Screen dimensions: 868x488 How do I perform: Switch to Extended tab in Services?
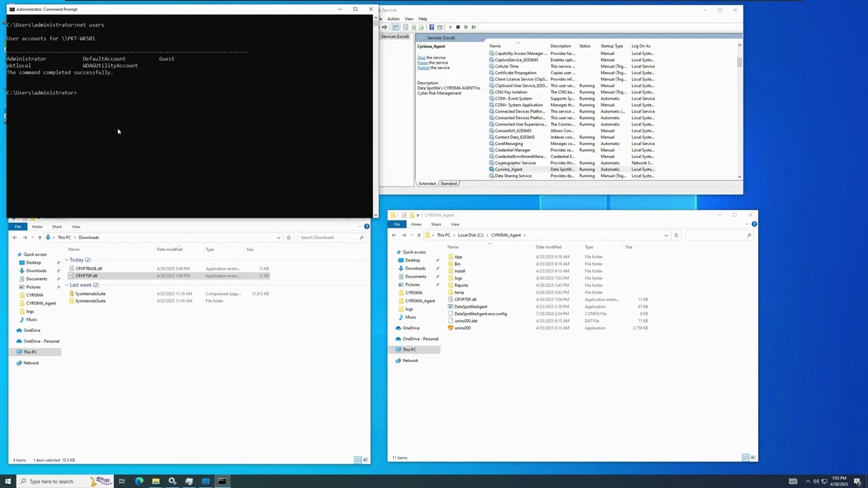pos(427,184)
